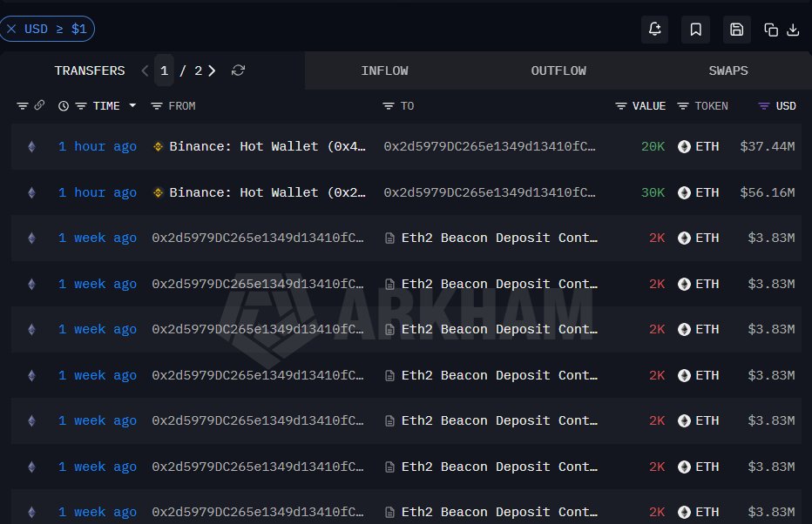
Task: Click the ETH token on $56.16M row
Action: pyautogui.click(x=698, y=193)
